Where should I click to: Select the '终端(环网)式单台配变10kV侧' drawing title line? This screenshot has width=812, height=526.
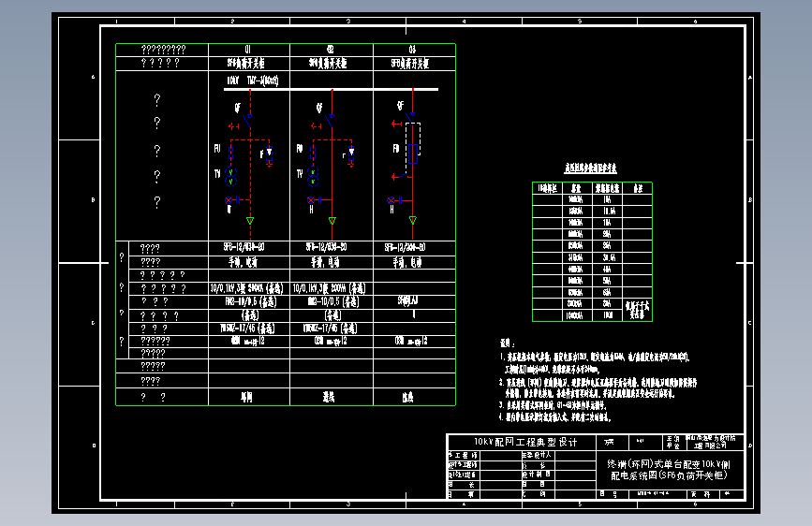(x=669, y=464)
